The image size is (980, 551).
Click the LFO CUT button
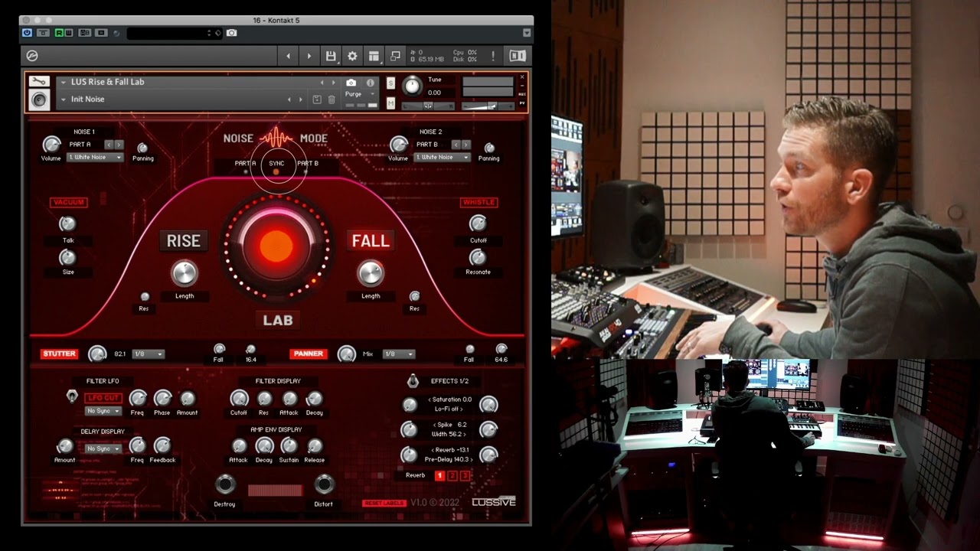tap(103, 398)
